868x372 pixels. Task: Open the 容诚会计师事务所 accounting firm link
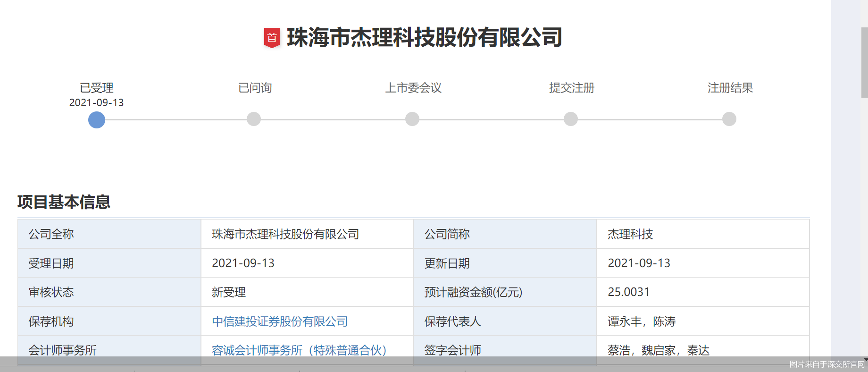point(299,350)
